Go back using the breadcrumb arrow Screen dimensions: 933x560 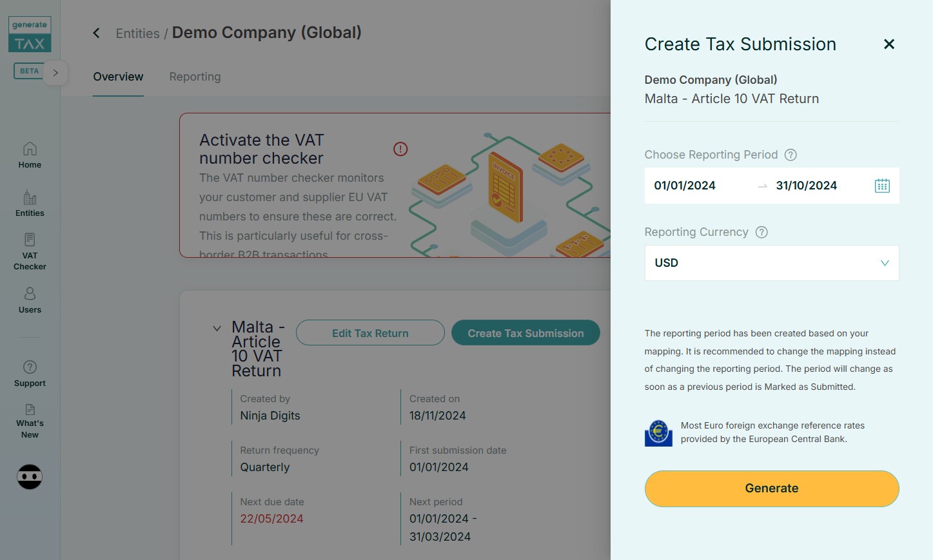pyautogui.click(x=96, y=33)
